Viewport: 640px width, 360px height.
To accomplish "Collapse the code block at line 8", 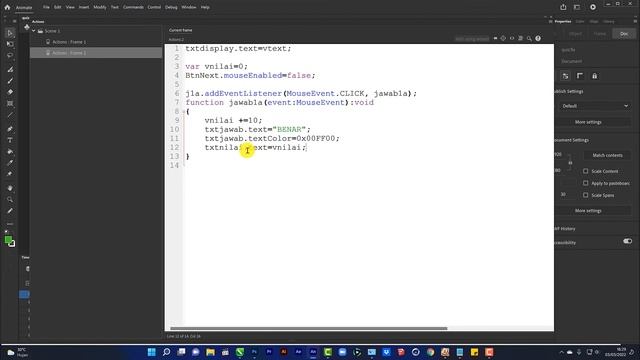I will (x=183, y=111).
